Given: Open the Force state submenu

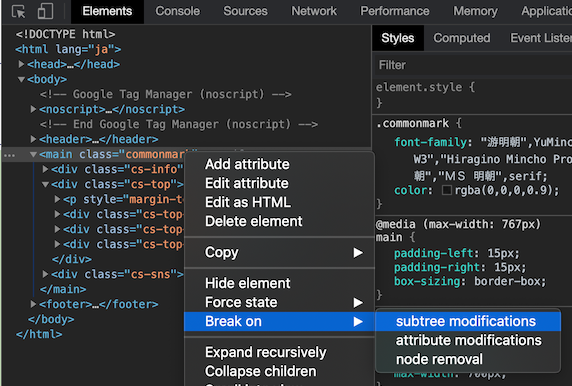Looking at the screenshot, I should (279, 302).
